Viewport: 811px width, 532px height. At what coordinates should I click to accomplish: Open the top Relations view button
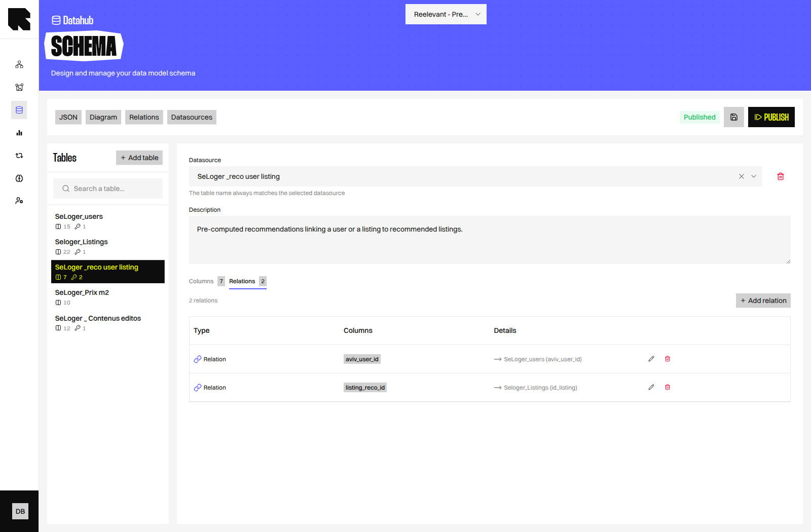[144, 117]
